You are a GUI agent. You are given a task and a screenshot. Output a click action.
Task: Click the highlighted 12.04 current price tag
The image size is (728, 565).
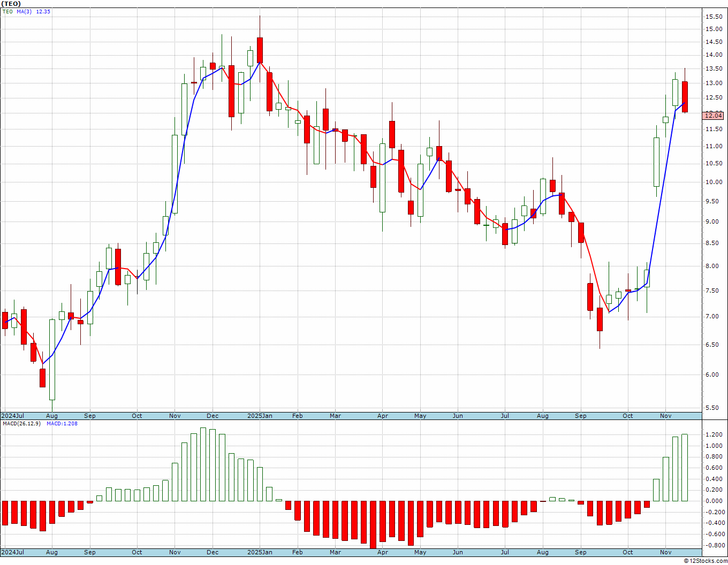(714, 116)
